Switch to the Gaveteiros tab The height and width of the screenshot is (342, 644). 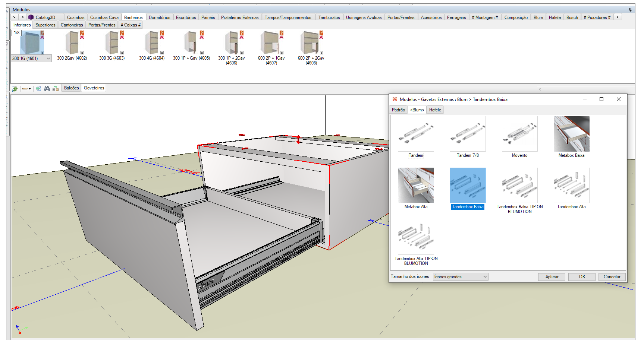point(94,88)
